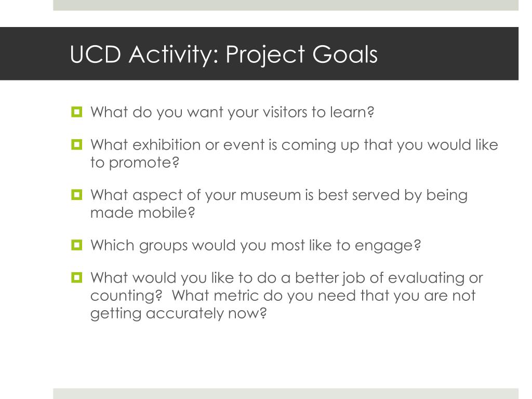Click the word 'Goals' in the title
The image size is (532, 399).
(345, 54)
